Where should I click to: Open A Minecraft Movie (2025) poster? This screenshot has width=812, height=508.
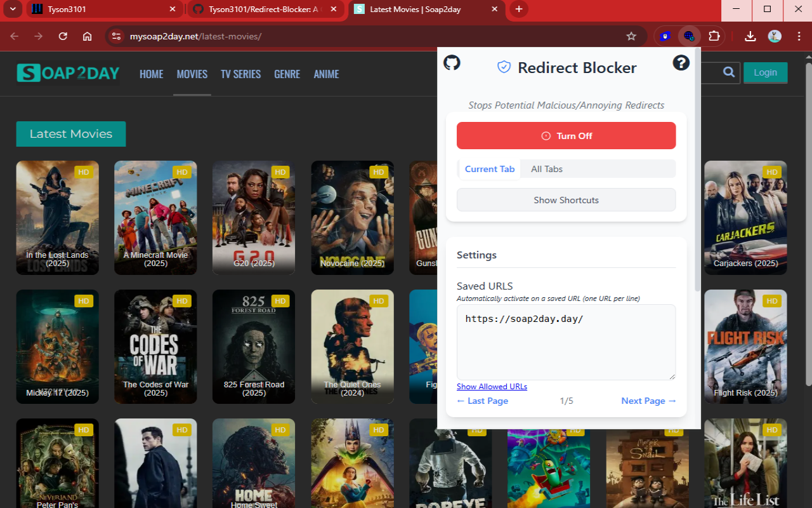pos(155,218)
